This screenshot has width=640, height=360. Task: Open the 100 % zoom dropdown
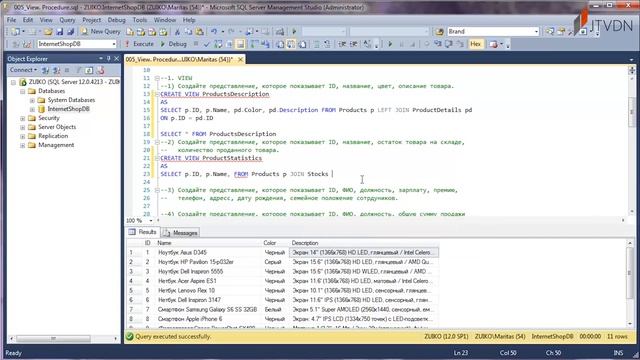point(151,220)
